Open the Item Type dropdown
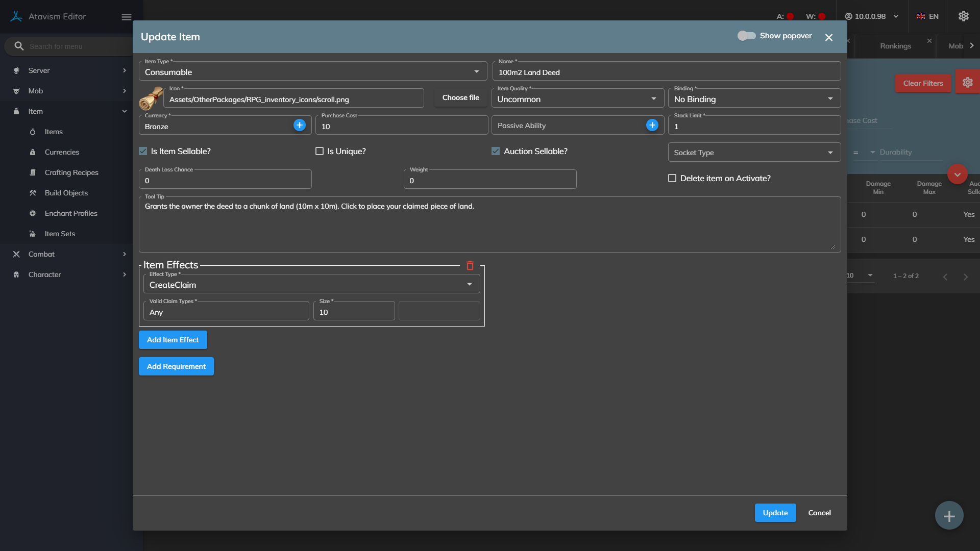This screenshot has width=980, height=551. pos(312,72)
